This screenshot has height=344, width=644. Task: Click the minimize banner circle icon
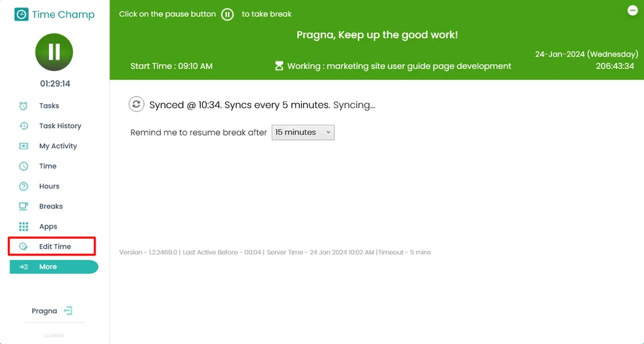(632, 10)
